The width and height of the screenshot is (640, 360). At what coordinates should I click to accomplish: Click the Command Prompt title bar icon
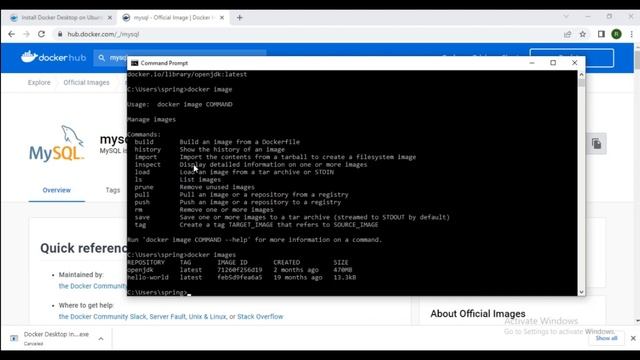(134, 63)
